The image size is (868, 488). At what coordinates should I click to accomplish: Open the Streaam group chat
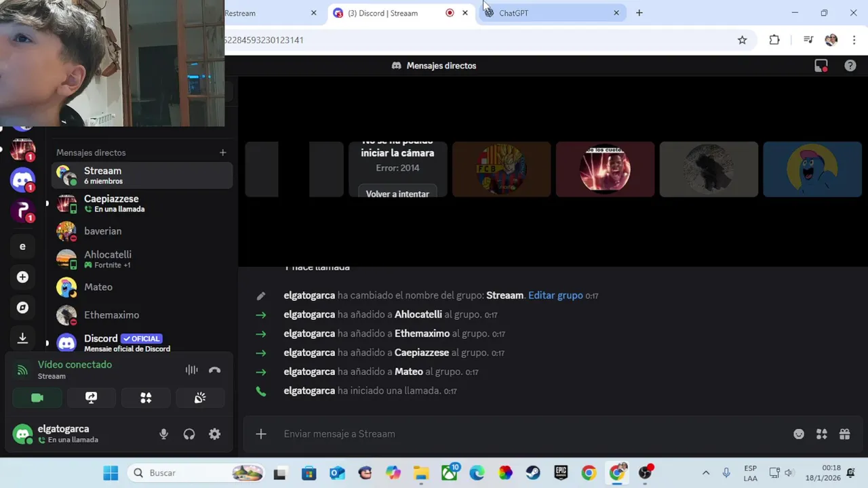[x=142, y=176]
